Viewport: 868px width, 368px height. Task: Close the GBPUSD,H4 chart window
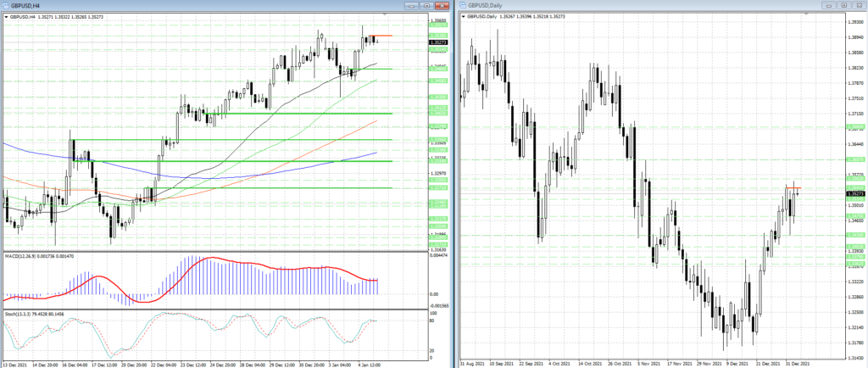click(441, 6)
